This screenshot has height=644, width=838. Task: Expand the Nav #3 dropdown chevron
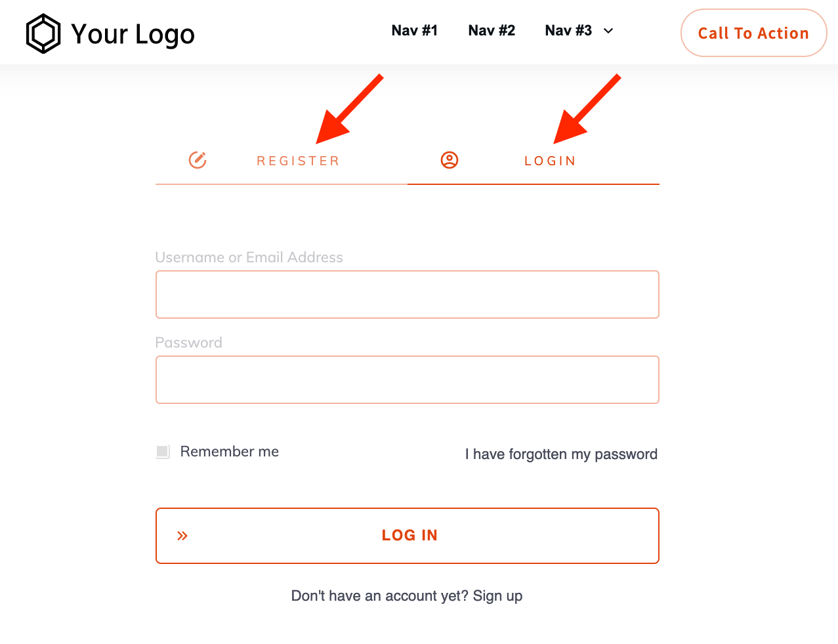pyautogui.click(x=608, y=31)
